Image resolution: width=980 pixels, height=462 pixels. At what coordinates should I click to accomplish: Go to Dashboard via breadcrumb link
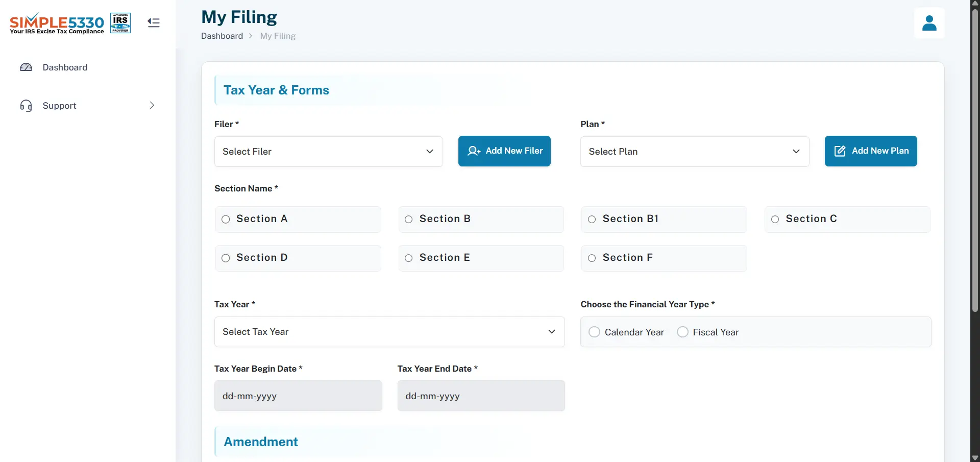(222, 36)
